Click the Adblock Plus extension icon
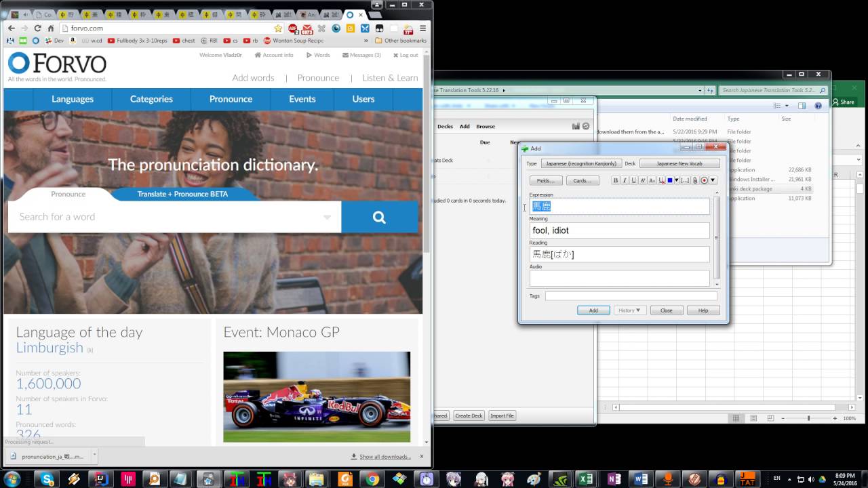The image size is (868, 488). coord(293,28)
